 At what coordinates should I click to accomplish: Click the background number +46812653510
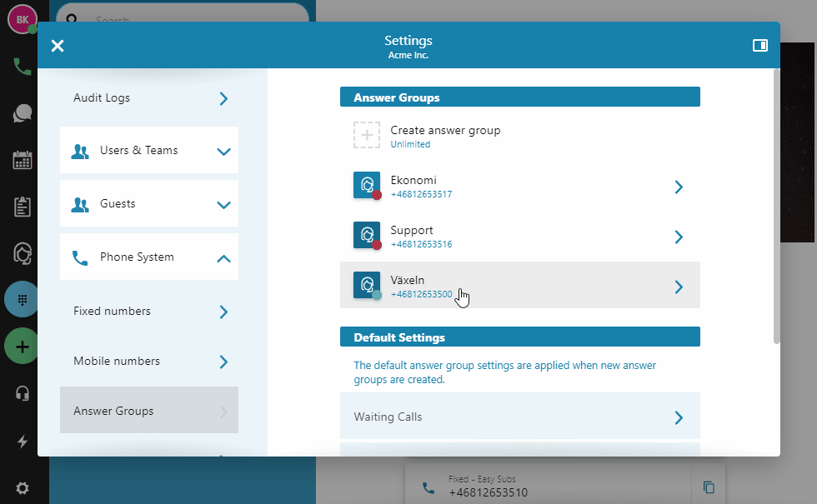[489, 492]
